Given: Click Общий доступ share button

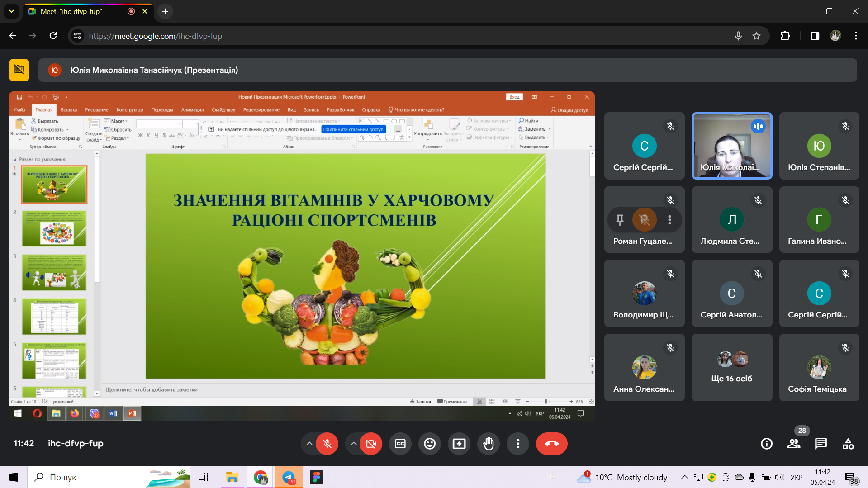Looking at the screenshot, I should pyautogui.click(x=569, y=110).
